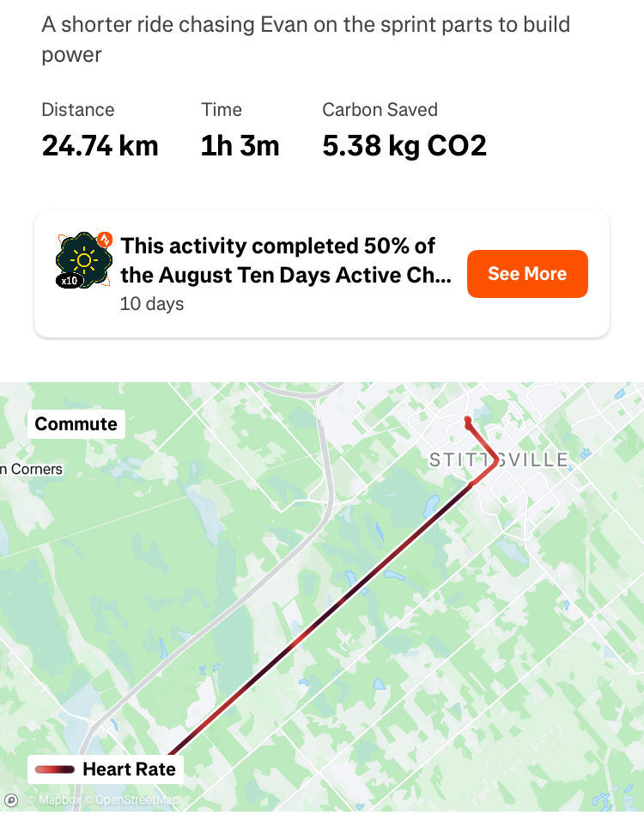
Task: Open the OpenStreetMap attribution link
Action: 131,800
